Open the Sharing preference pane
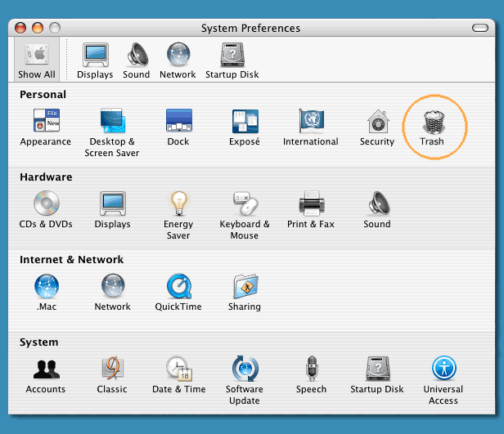Screen dimensions: 504x434 pyautogui.click(x=245, y=293)
